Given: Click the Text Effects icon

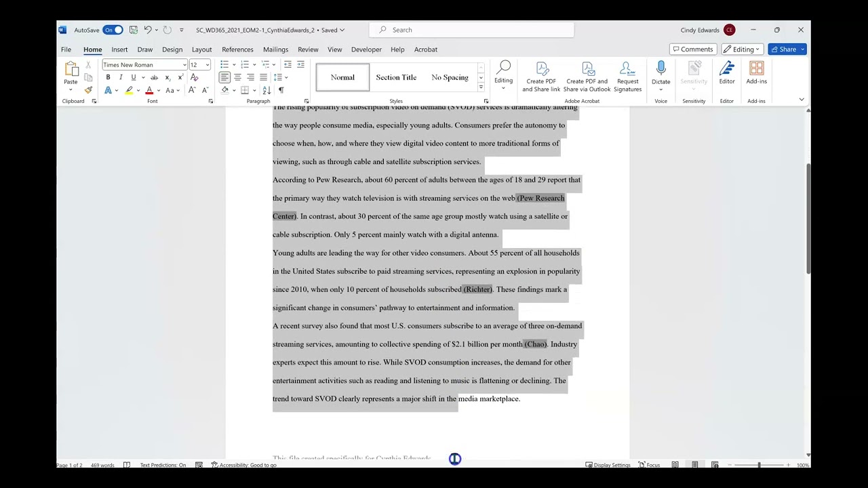Looking at the screenshot, I should (108, 90).
